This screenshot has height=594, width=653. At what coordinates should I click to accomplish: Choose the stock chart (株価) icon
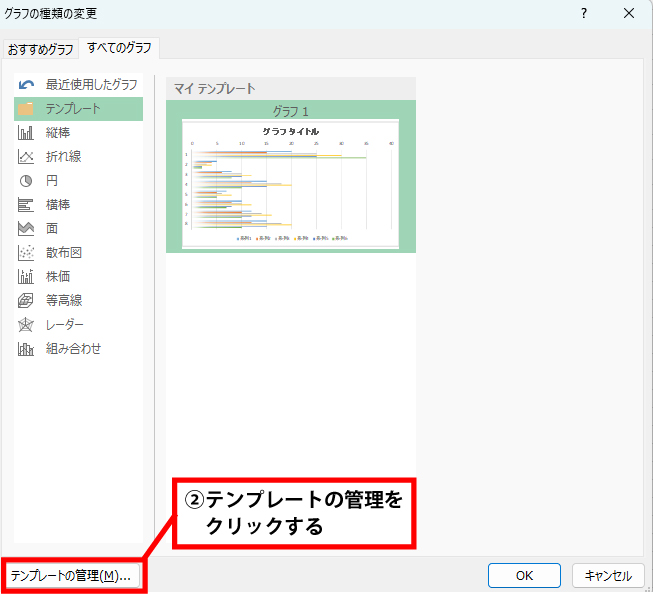point(26,277)
